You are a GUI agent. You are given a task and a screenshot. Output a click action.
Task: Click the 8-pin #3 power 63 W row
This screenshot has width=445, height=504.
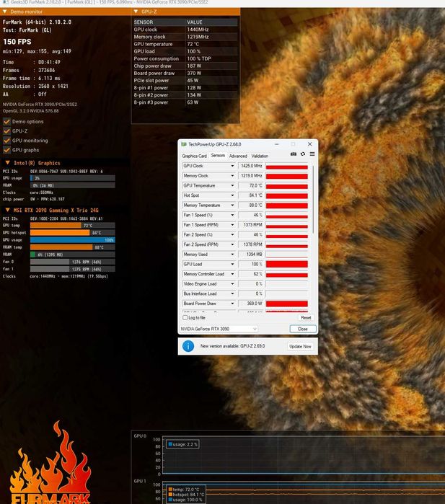[x=185, y=102]
